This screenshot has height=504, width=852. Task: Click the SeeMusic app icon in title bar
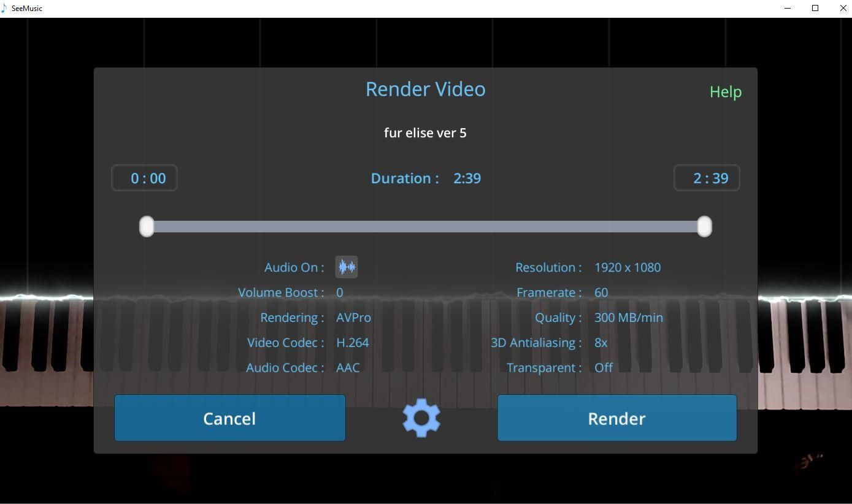point(5,8)
